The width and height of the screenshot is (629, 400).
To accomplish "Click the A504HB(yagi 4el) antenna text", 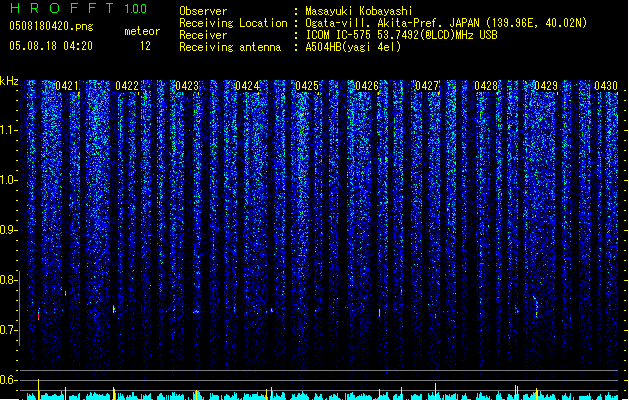I will [x=353, y=47].
